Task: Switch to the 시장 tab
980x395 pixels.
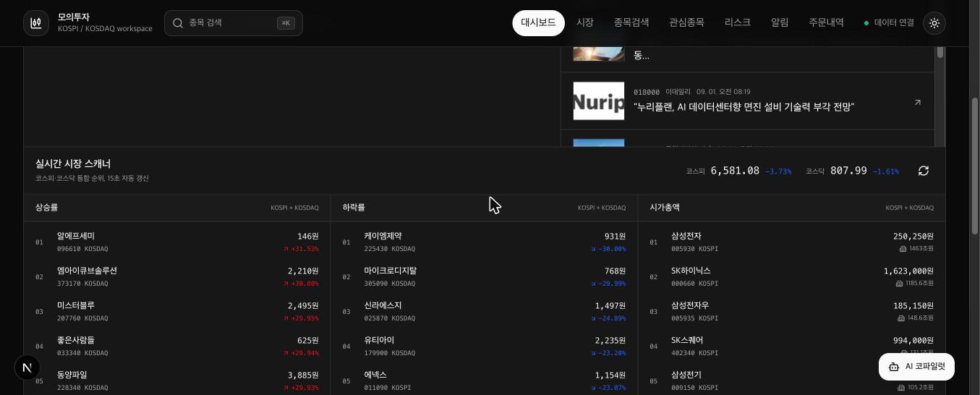Action: click(585, 23)
